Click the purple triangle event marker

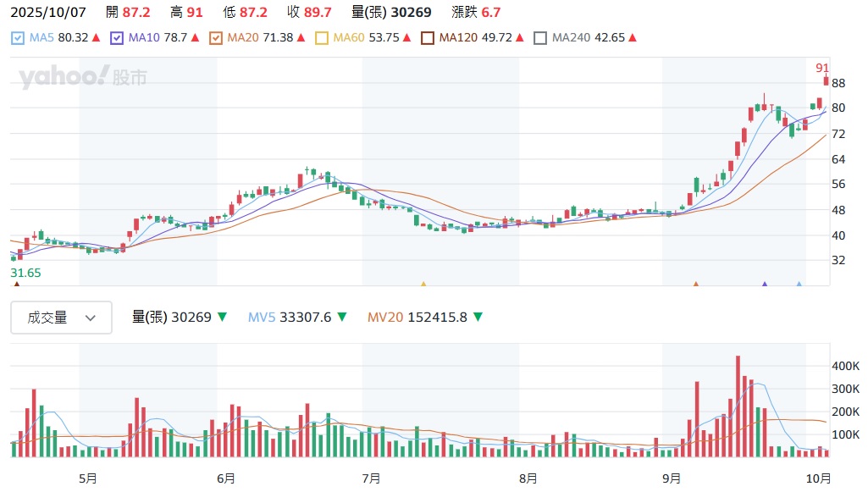(x=765, y=285)
